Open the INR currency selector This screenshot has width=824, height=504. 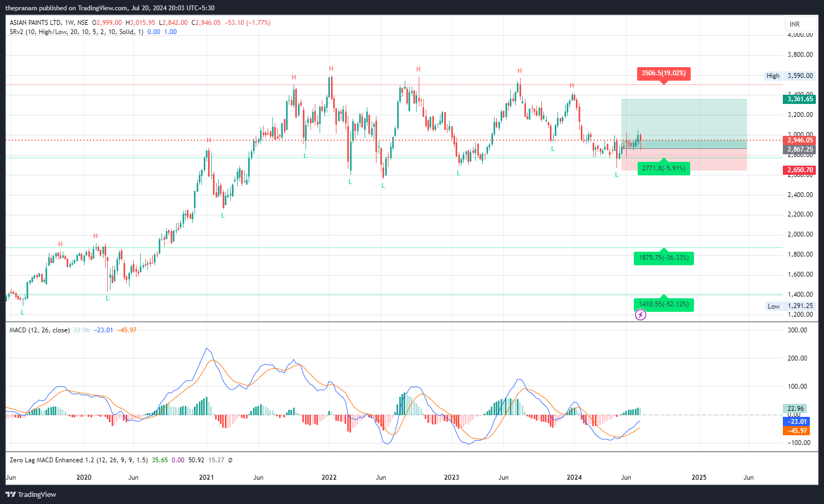pyautogui.click(x=800, y=24)
